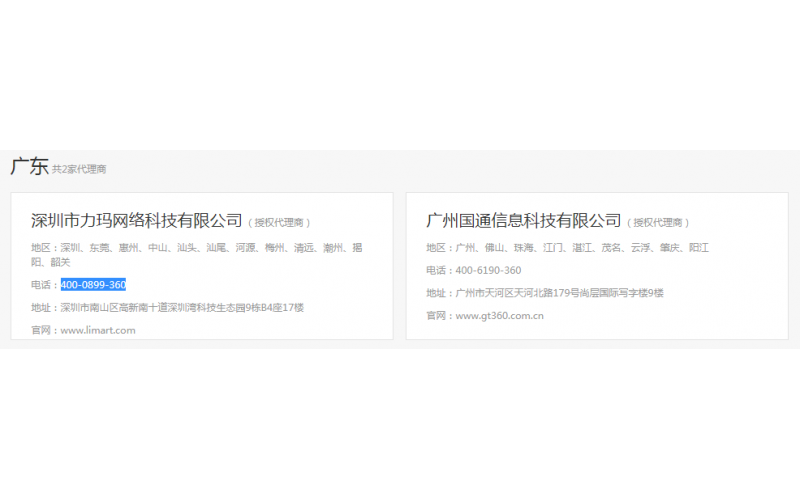Click the 广东 region heading
The width and height of the screenshot is (800, 500).
click(x=29, y=167)
